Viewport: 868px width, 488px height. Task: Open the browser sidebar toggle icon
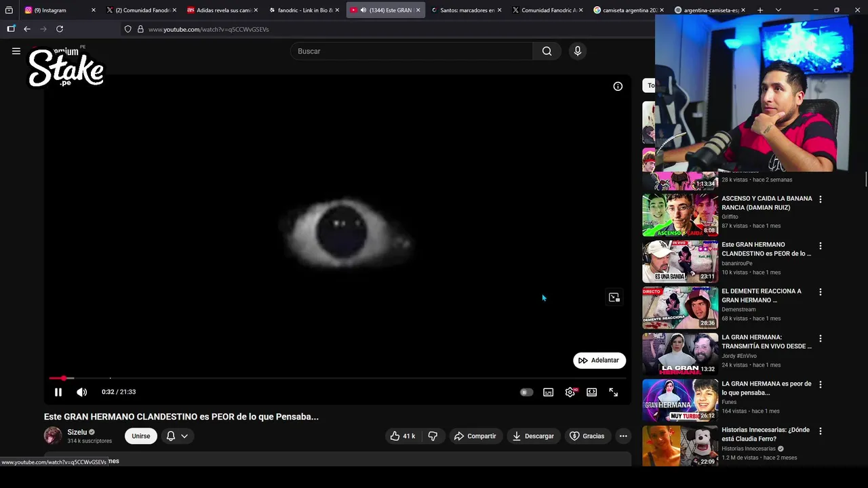point(11,29)
